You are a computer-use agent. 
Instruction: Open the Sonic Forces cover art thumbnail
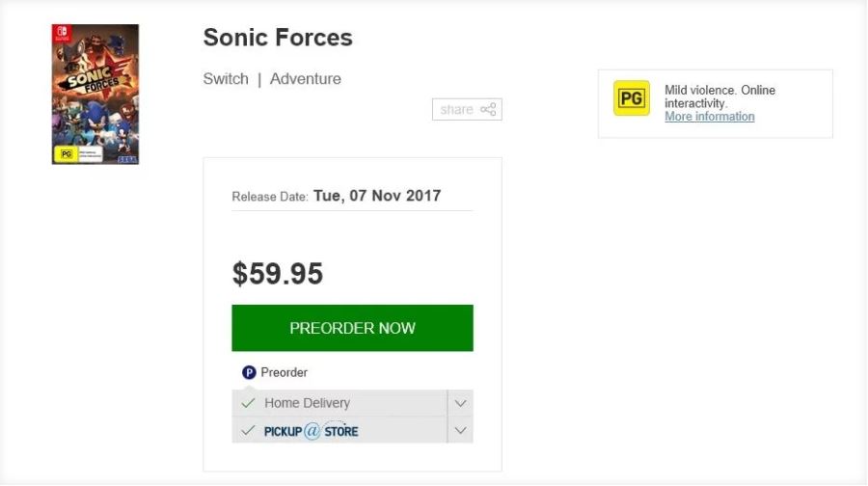click(x=95, y=94)
